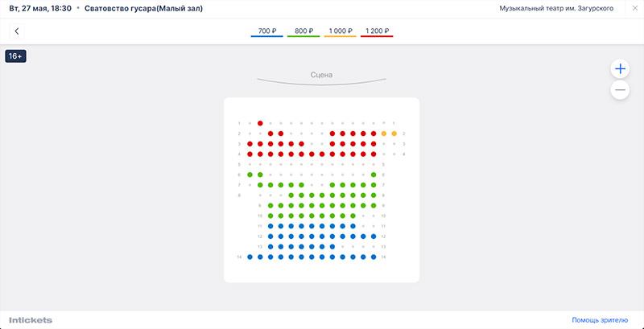
Task: Pick the leftmost orange seat in row 2
Action: [x=384, y=134]
